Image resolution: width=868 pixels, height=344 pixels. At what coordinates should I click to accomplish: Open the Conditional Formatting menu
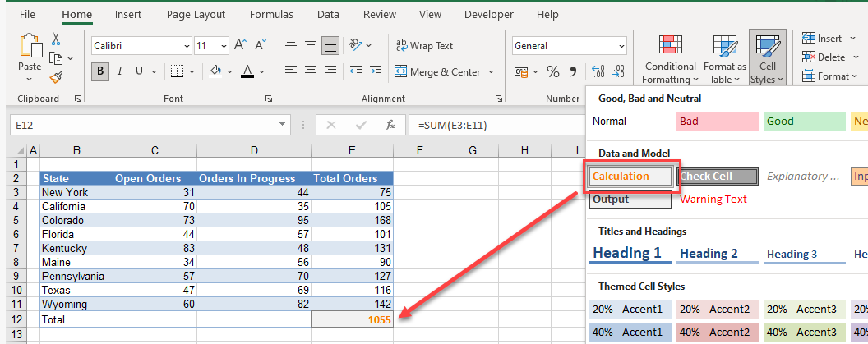[670, 60]
